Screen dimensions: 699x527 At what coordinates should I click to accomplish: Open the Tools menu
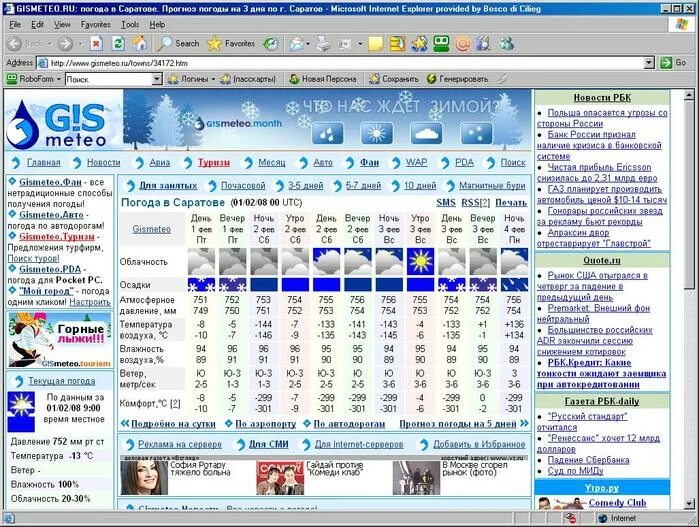tap(130, 25)
